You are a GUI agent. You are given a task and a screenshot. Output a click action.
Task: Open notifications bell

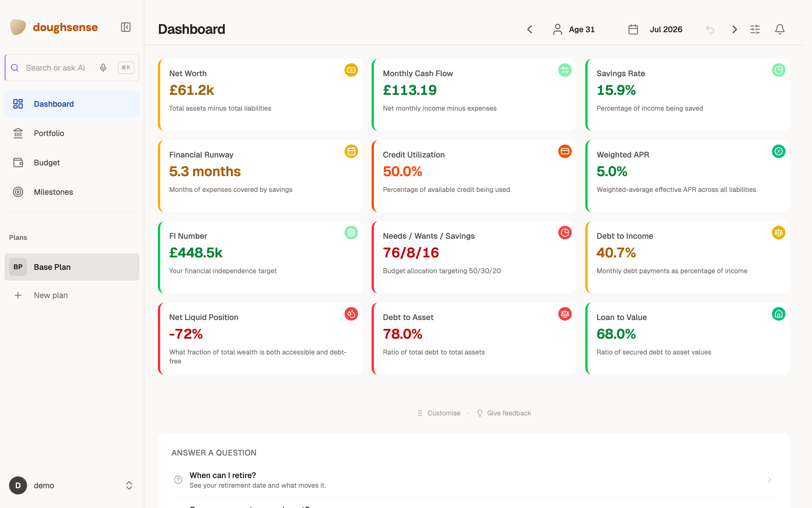click(780, 30)
